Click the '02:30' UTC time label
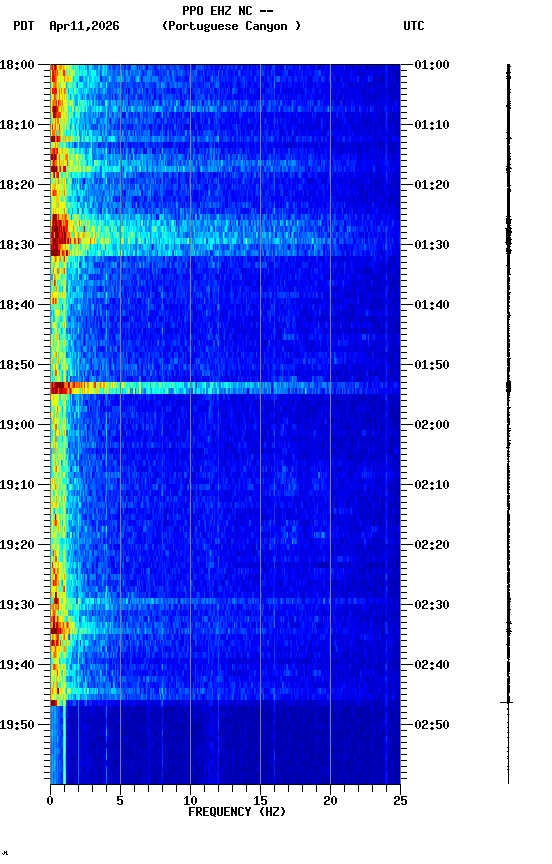Image resolution: width=552 pixels, height=864 pixels. [432, 606]
